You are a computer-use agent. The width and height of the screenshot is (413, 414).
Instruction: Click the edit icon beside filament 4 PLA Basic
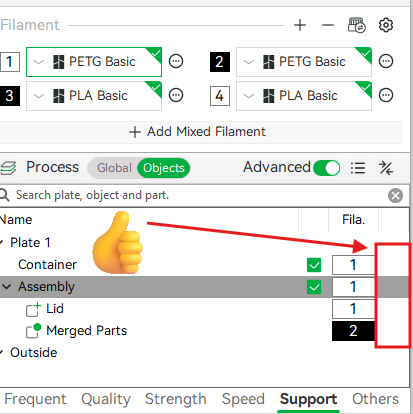click(386, 95)
